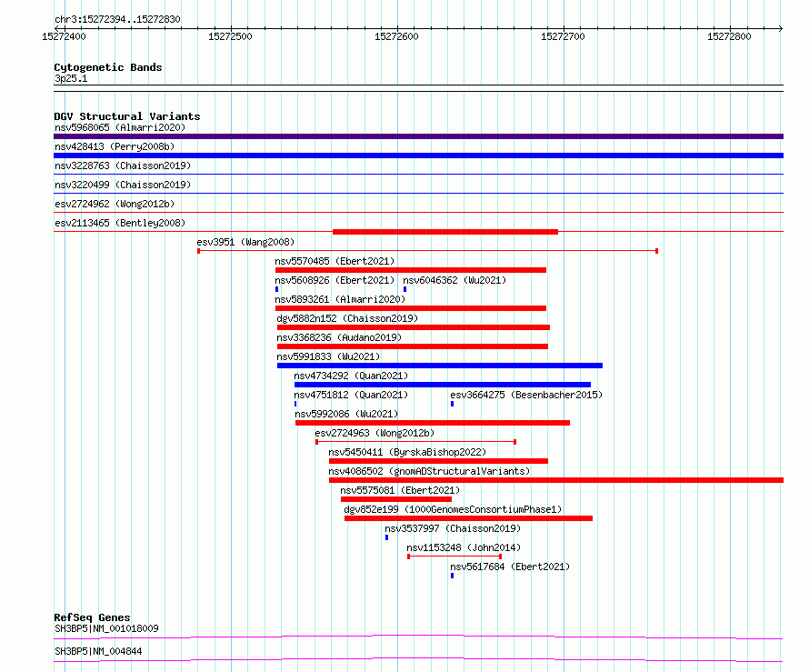
Task: Click esv2724962 (Wong2012b) label
Action: click(x=115, y=204)
